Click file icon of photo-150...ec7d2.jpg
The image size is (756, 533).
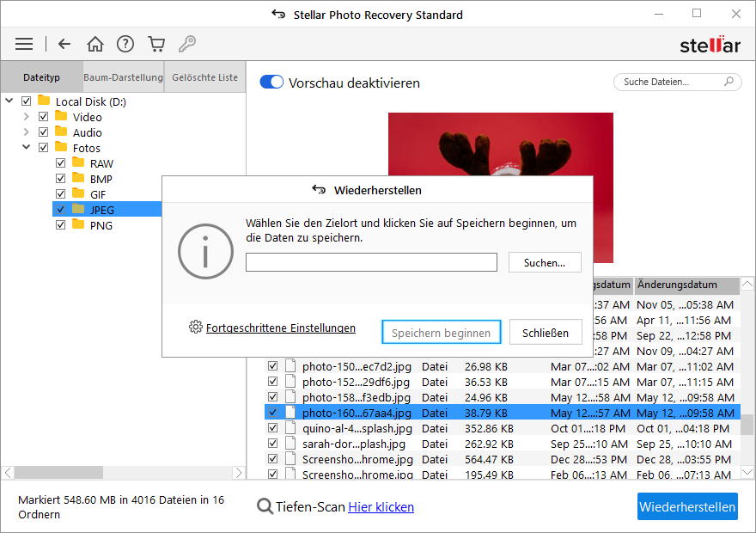click(x=290, y=366)
